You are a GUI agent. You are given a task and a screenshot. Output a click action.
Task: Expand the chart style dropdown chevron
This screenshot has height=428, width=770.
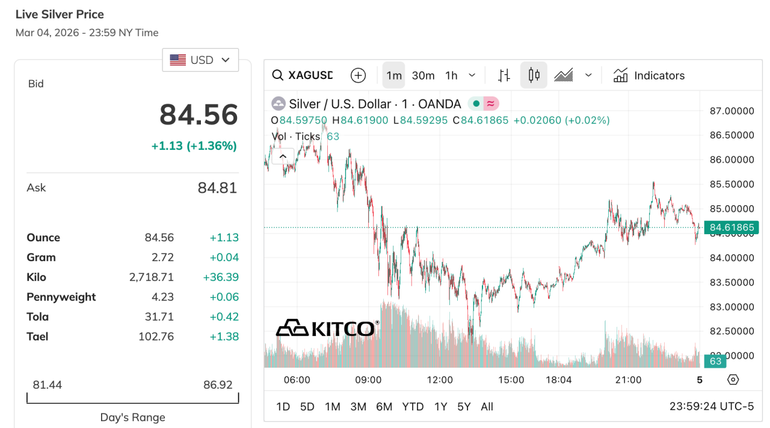tap(588, 75)
